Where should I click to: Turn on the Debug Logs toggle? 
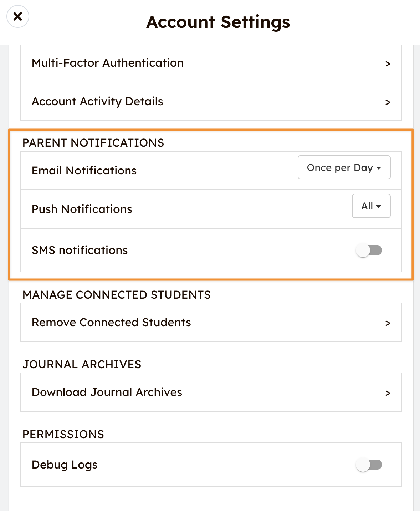pos(369,465)
